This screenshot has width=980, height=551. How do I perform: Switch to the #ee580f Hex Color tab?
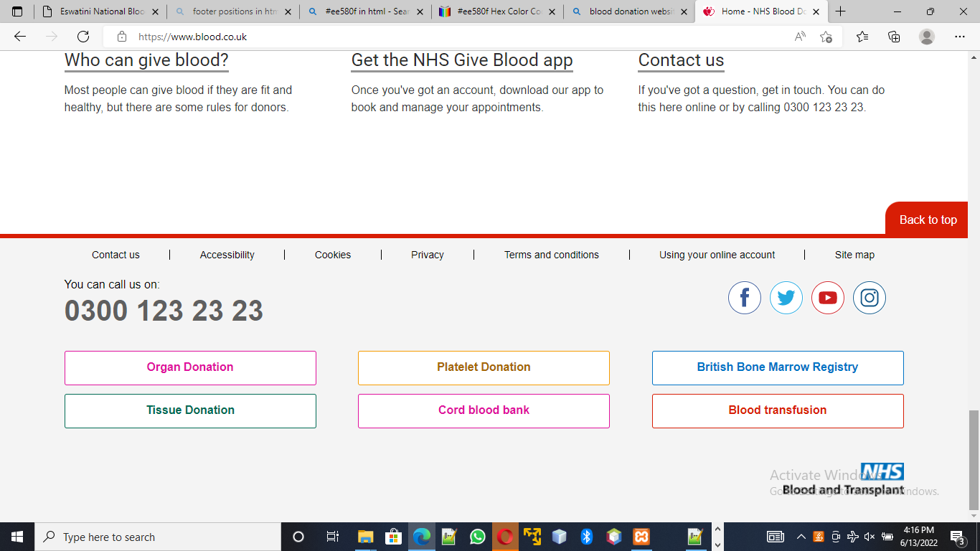[x=497, y=11]
